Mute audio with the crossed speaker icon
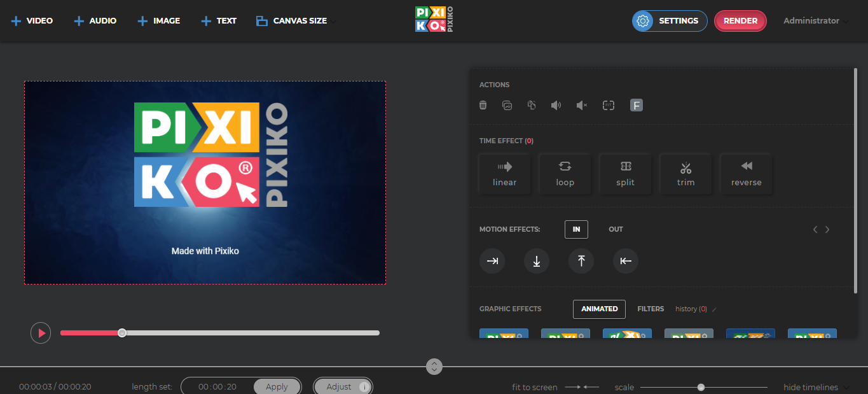Viewport: 868px width, 394px height. pyautogui.click(x=582, y=105)
